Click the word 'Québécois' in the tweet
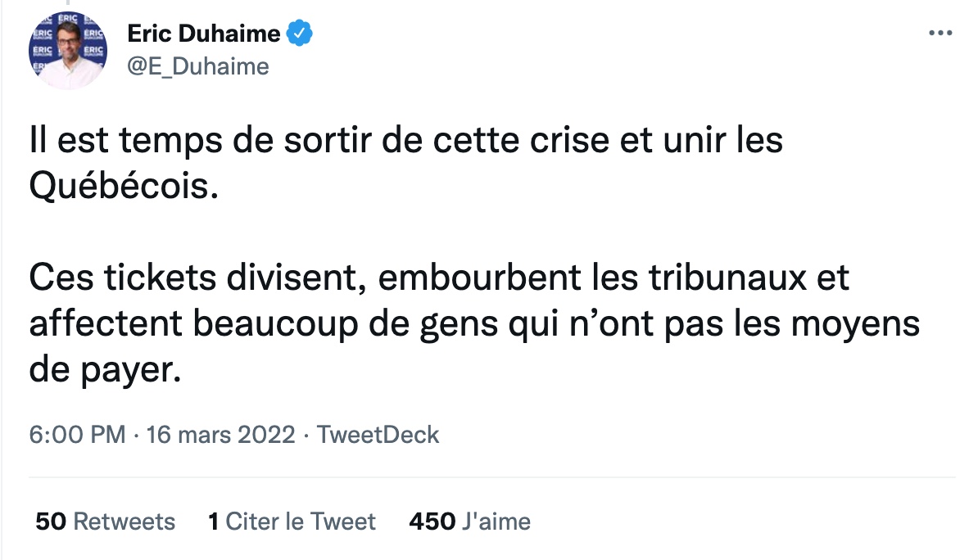Image resolution: width=978 pixels, height=560 pixels. tap(123, 187)
